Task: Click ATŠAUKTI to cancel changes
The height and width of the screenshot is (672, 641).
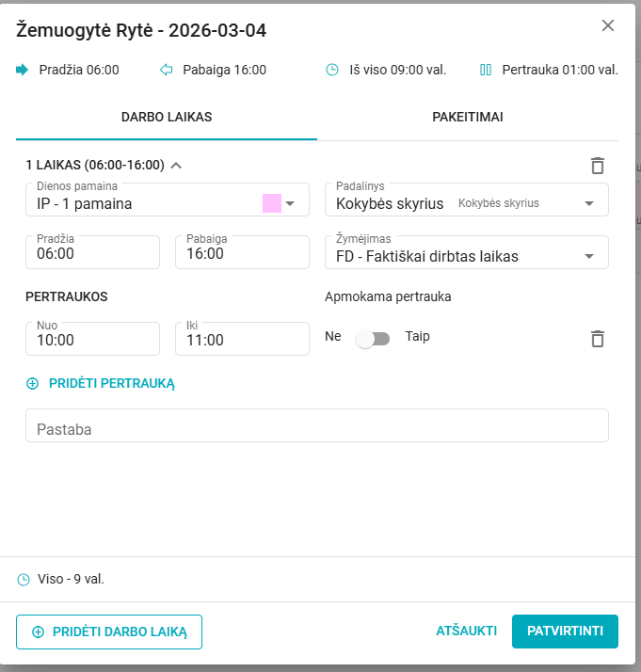Action: [x=466, y=632]
